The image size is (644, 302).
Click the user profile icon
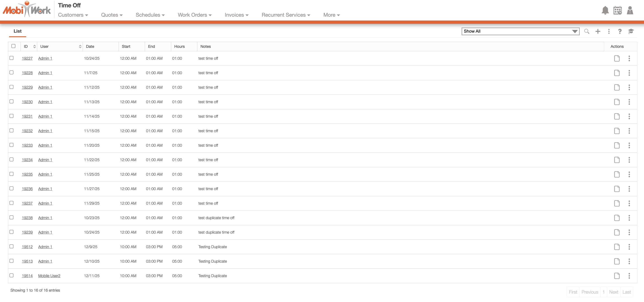[630, 11]
